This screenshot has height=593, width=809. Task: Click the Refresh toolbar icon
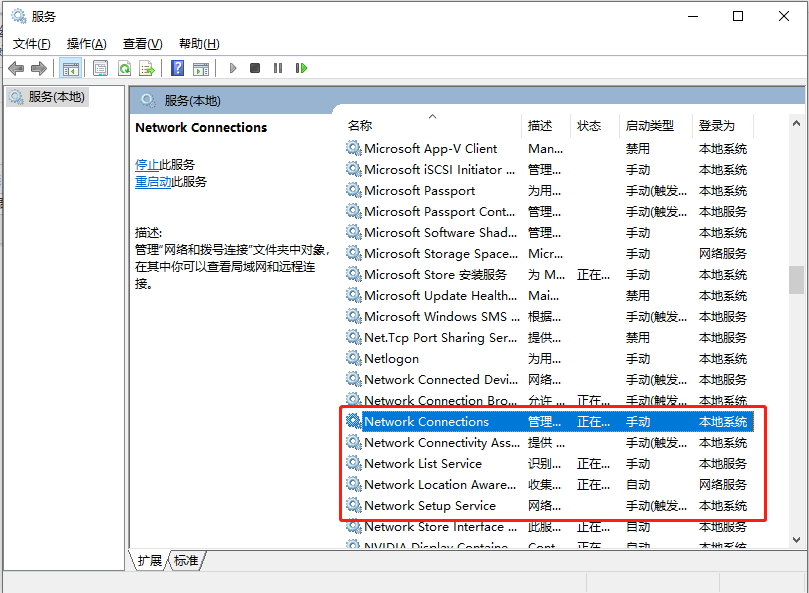(124, 68)
